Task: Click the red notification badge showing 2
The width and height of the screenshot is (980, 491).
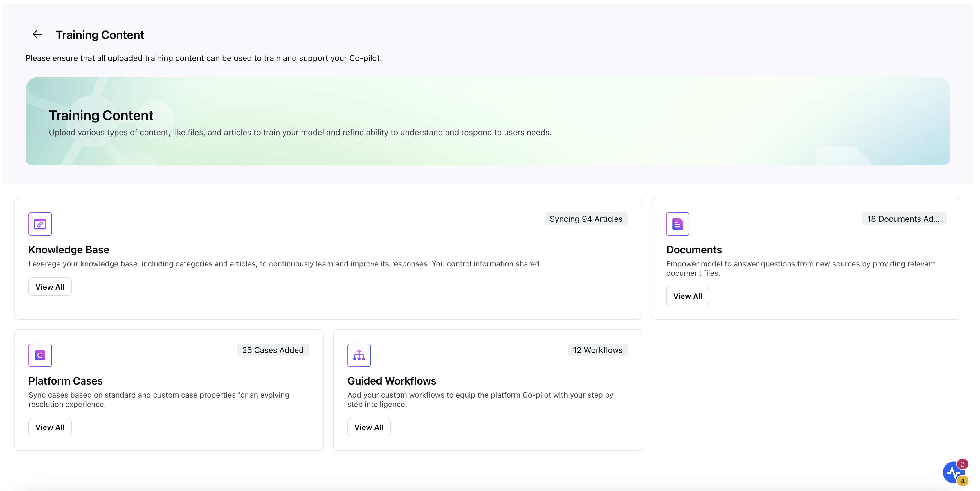Action: coord(963,464)
